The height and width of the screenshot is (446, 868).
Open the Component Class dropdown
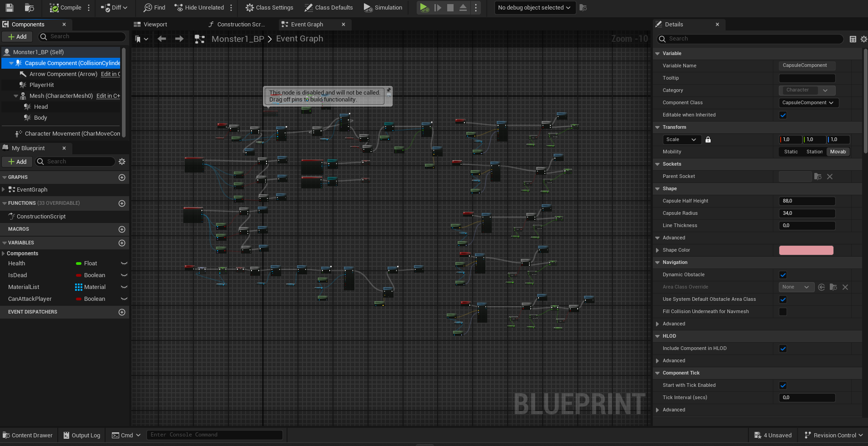coord(808,103)
